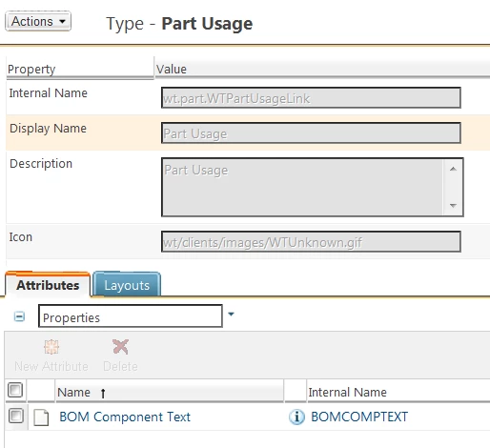The image size is (490, 448).
Task: Click the Description scrollbar down arrow
Action: coord(453,206)
